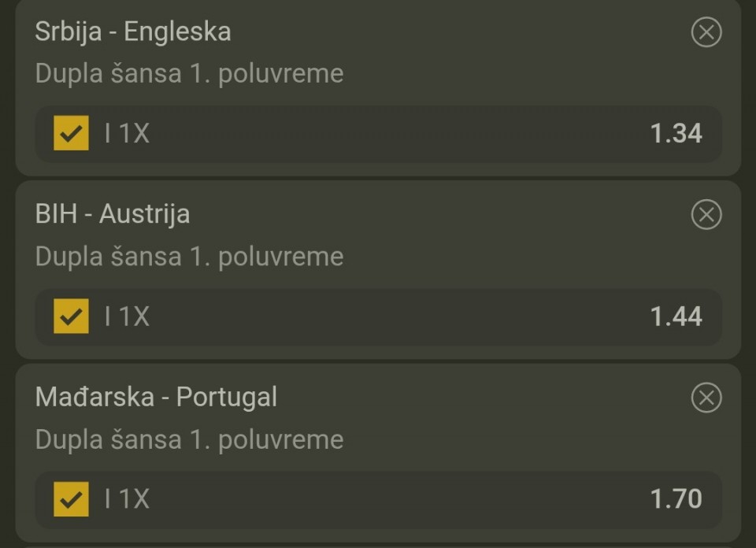Viewport: 756px width, 548px height.
Task: Tap Dupla šansa label under Mađarska - Portugal
Action: tap(189, 439)
